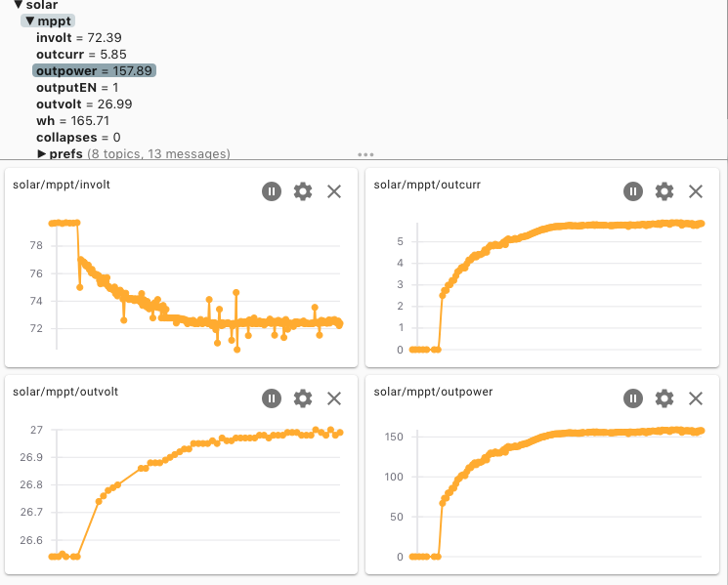Expand the prefs topic node
Viewport: 728px width, 585px height.
pos(42,153)
